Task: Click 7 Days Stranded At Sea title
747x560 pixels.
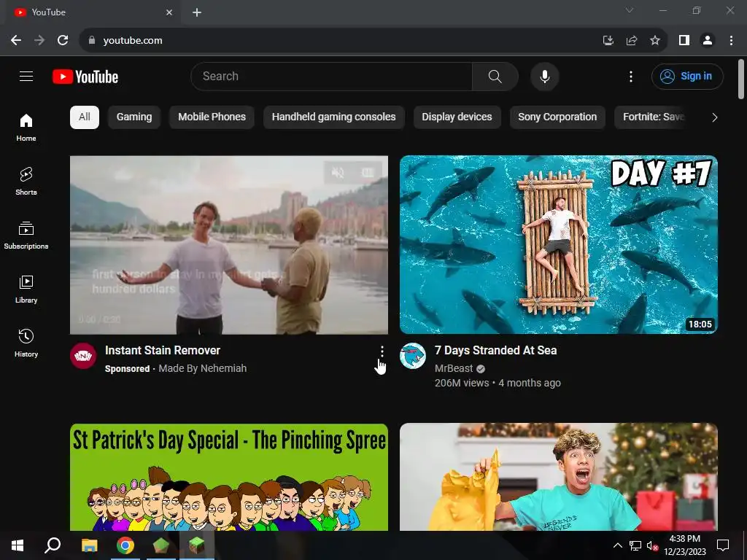Action: click(x=495, y=351)
